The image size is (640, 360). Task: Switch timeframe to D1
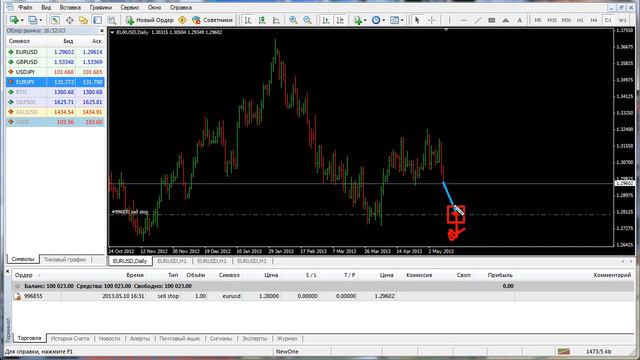click(x=608, y=20)
